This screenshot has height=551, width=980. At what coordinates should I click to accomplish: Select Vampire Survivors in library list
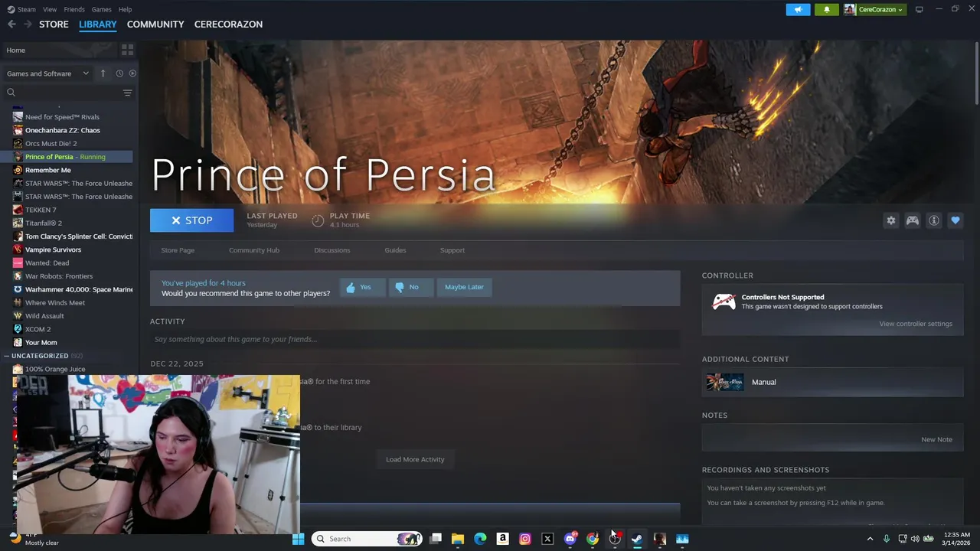point(53,249)
